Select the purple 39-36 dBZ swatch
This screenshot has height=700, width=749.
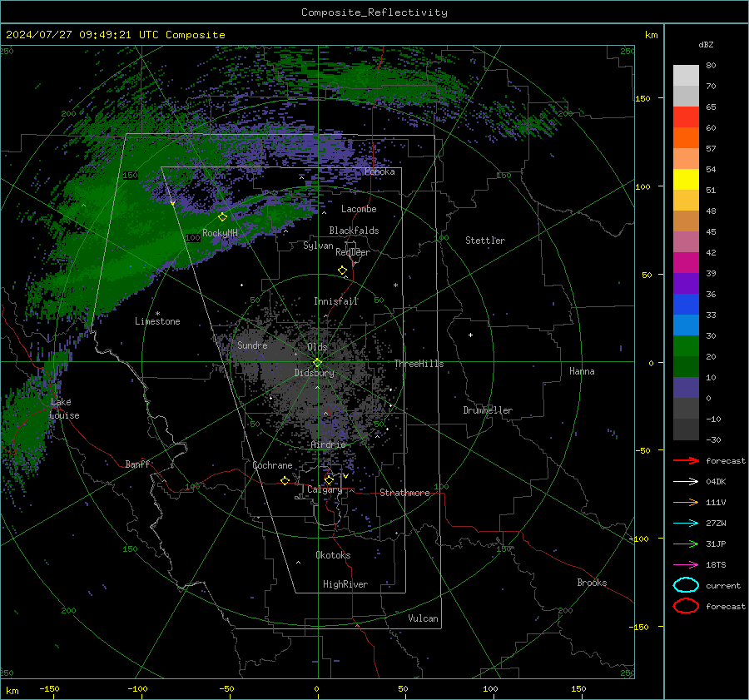tap(686, 283)
